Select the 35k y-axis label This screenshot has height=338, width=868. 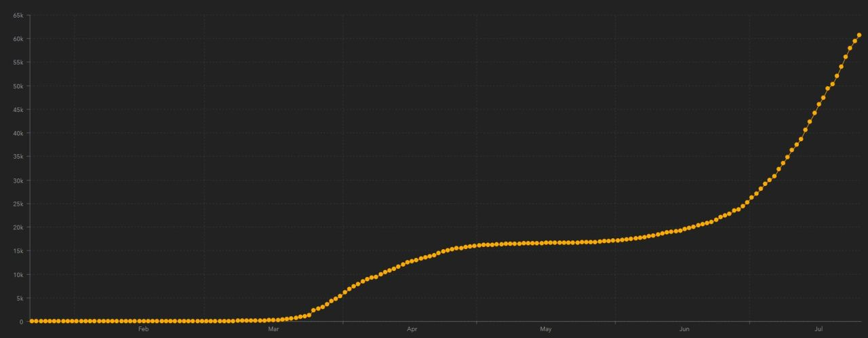point(18,157)
